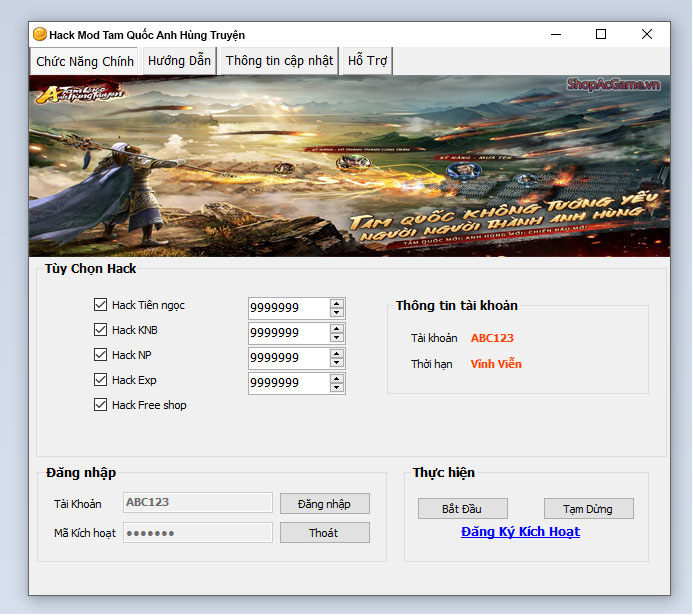Uncheck the Hack Free shop checkbox
Viewport: 693px width, 616px height.
click(x=100, y=405)
